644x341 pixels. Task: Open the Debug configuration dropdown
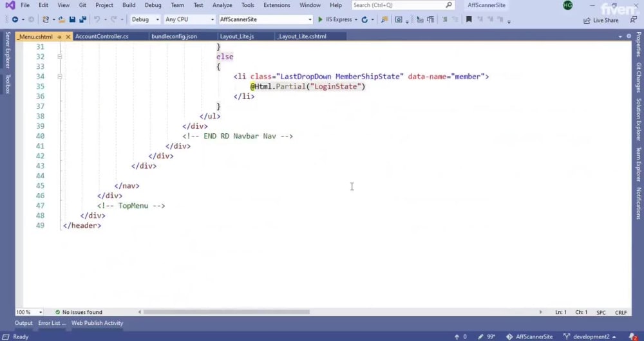[x=145, y=19]
